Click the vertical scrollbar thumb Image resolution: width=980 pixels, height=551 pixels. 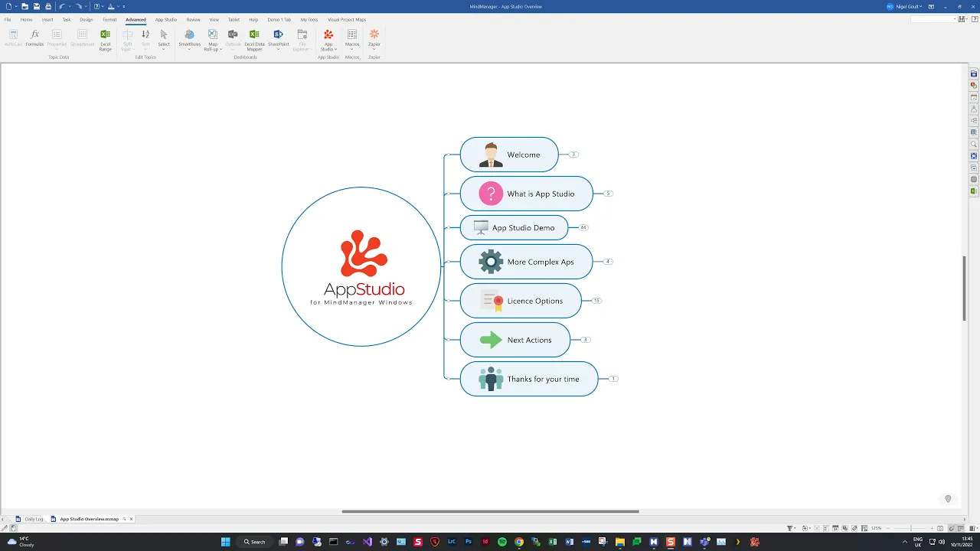pos(964,288)
